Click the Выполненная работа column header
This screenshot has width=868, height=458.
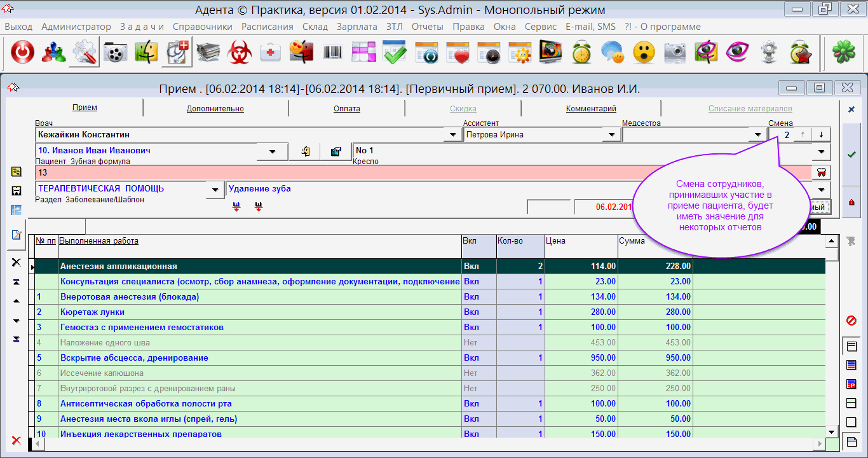point(98,241)
